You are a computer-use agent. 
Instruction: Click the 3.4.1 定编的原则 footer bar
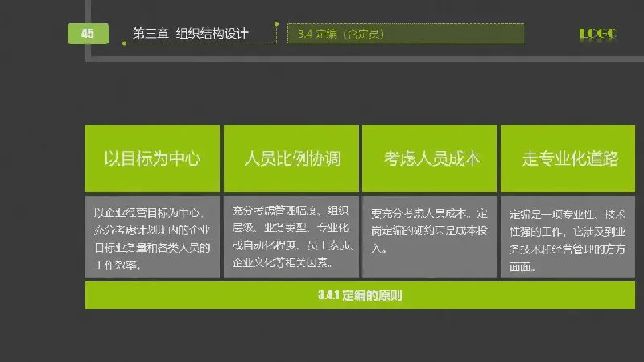(360, 295)
